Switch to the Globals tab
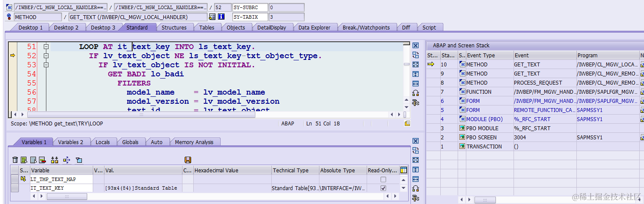The width and height of the screenshot is (644, 204). pos(130,142)
